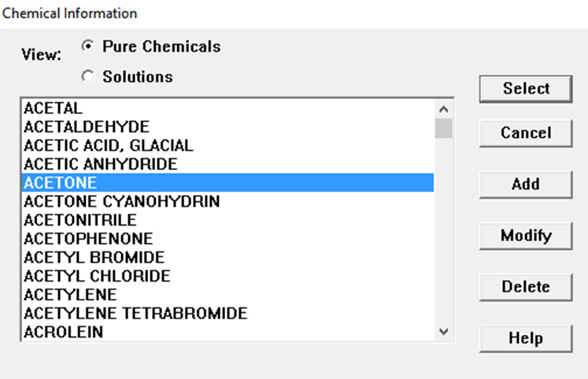The height and width of the screenshot is (379, 588).
Task: Pick ACETYLENE TETRABROMIDE in the list
Action: [x=135, y=314]
